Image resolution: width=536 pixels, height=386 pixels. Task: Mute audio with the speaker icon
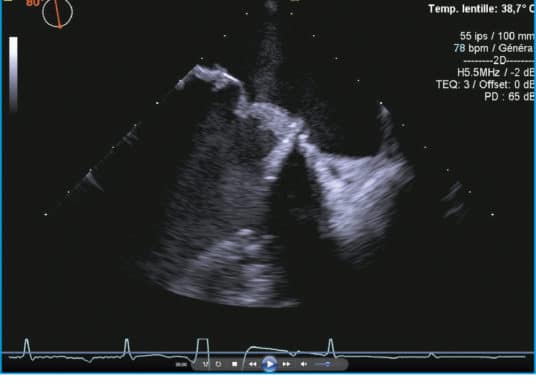tap(304, 364)
